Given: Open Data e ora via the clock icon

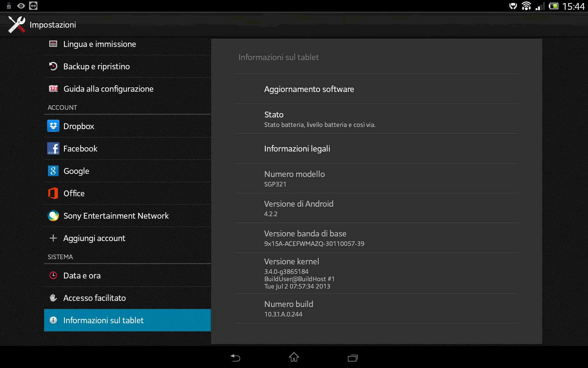Looking at the screenshot, I should pos(53,275).
